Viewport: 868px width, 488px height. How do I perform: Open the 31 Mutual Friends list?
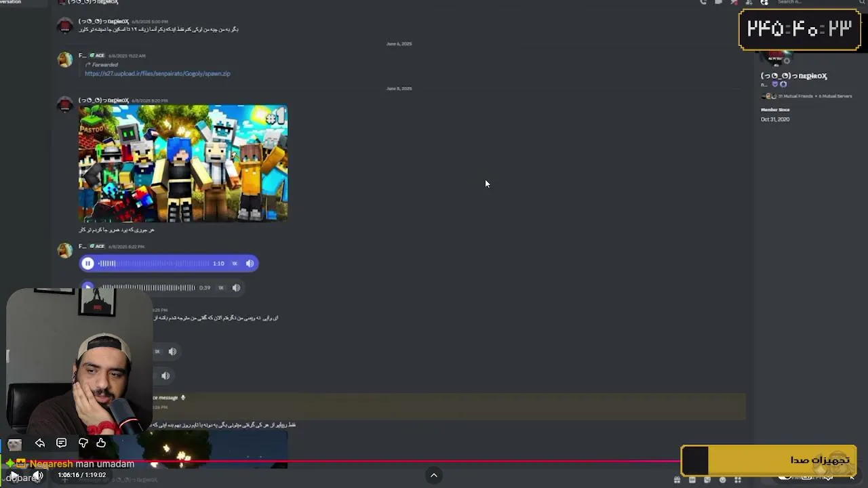[x=795, y=96]
